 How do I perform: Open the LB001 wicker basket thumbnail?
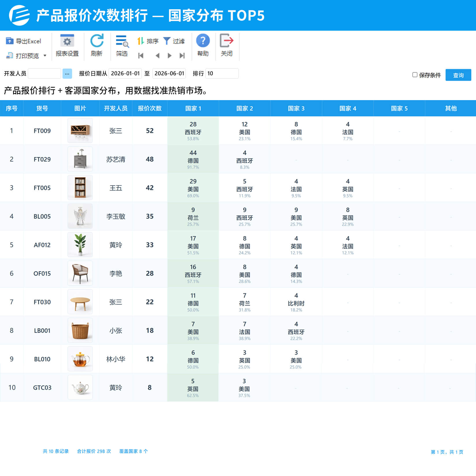click(x=80, y=330)
